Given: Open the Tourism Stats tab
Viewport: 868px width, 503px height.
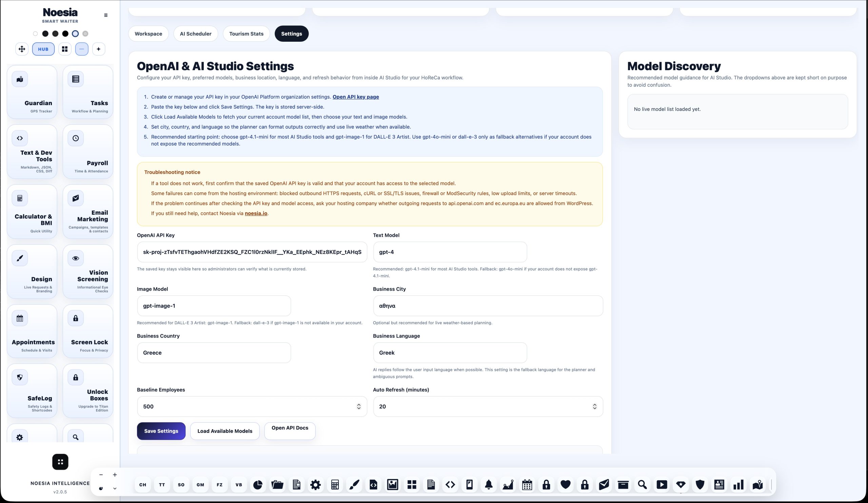Looking at the screenshot, I should tap(246, 34).
